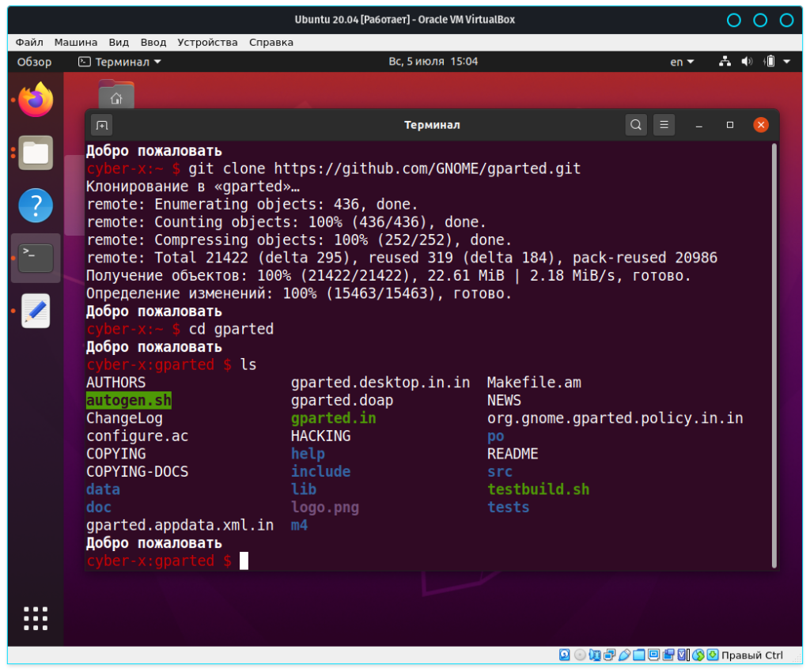Open the terminal hamburger menu
This screenshot has height=672, width=810.
(664, 125)
